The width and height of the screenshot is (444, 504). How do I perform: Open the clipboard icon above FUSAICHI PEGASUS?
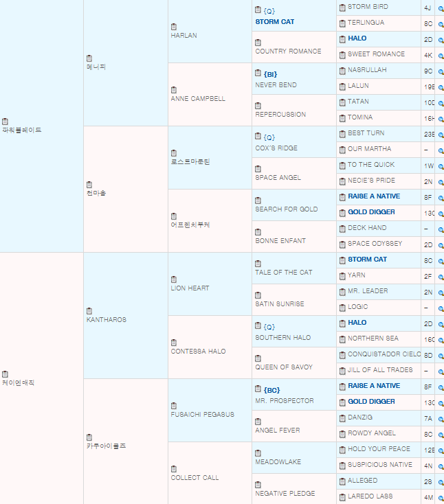coord(174,406)
